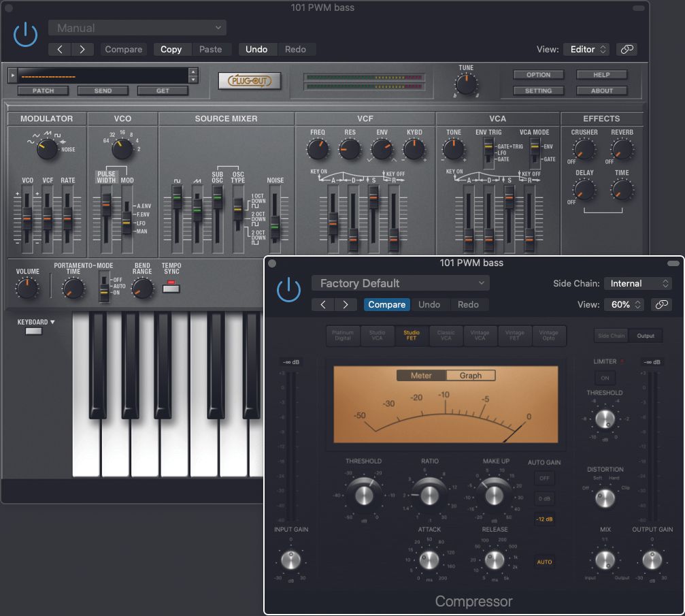Image resolution: width=685 pixels, height=616 pixels.
Task: Open the Factory Default preset menu
Action: [x=400, y=282]
